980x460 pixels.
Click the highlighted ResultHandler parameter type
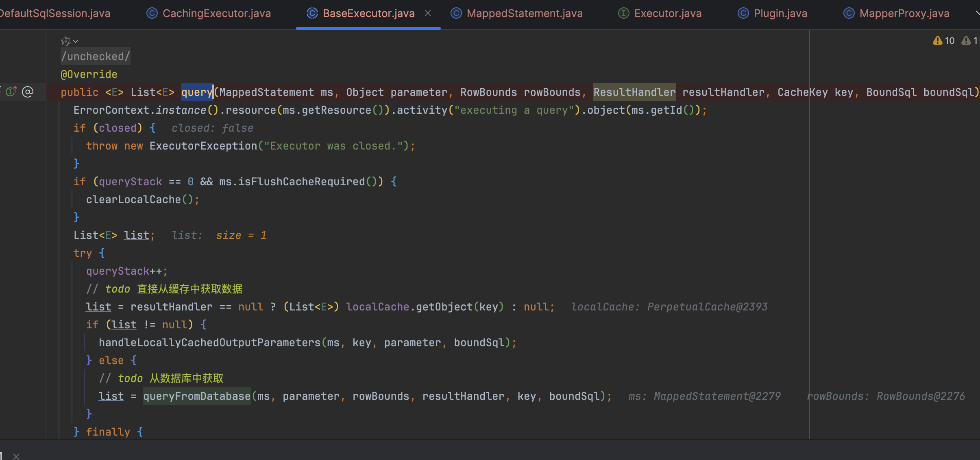[634, 92]
